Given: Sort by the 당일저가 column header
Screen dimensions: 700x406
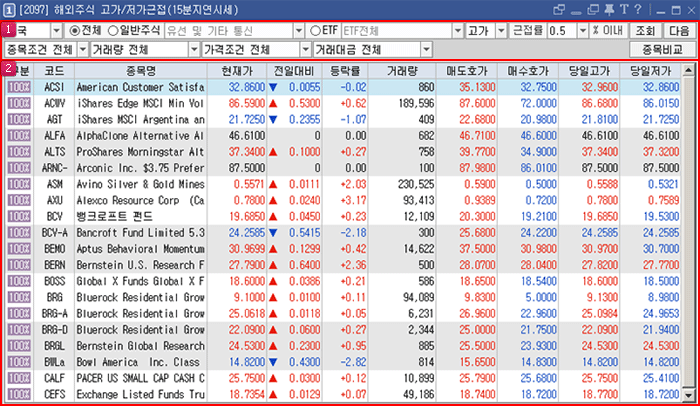Looking at the screenshot, I should [651, 71].
